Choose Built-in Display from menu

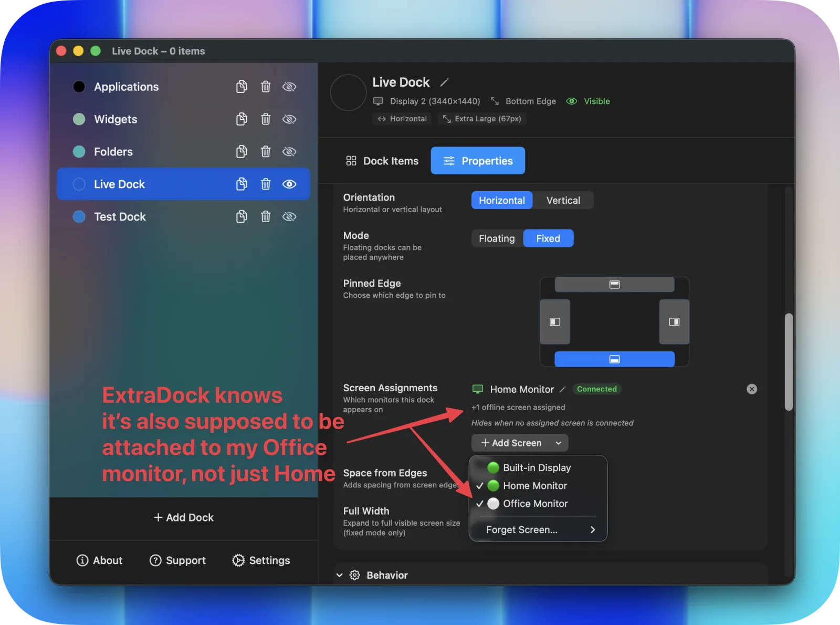[x=538, y=468]
